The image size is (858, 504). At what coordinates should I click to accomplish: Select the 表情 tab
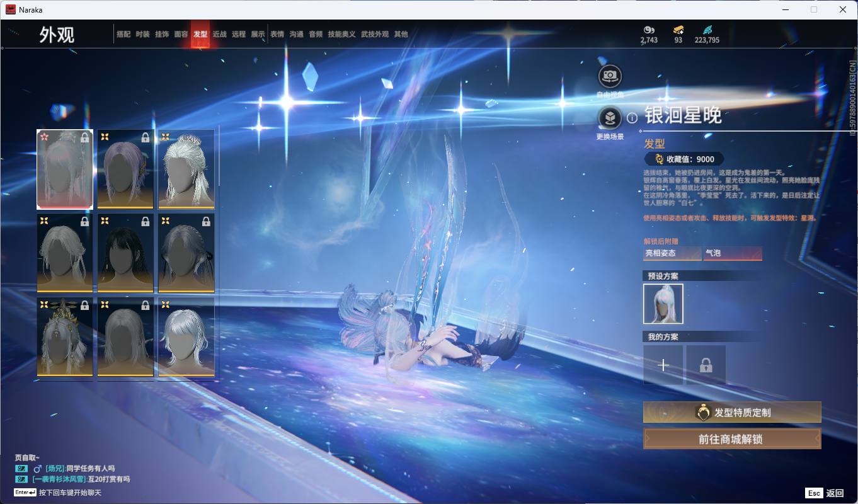277,35
